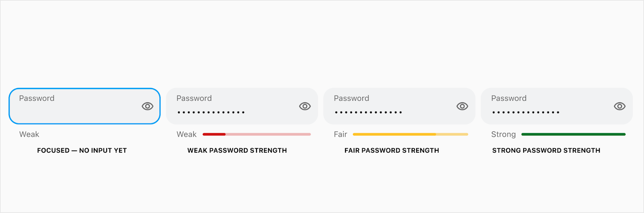
Task: Click the Fair strength label
Action: [341, 134]
